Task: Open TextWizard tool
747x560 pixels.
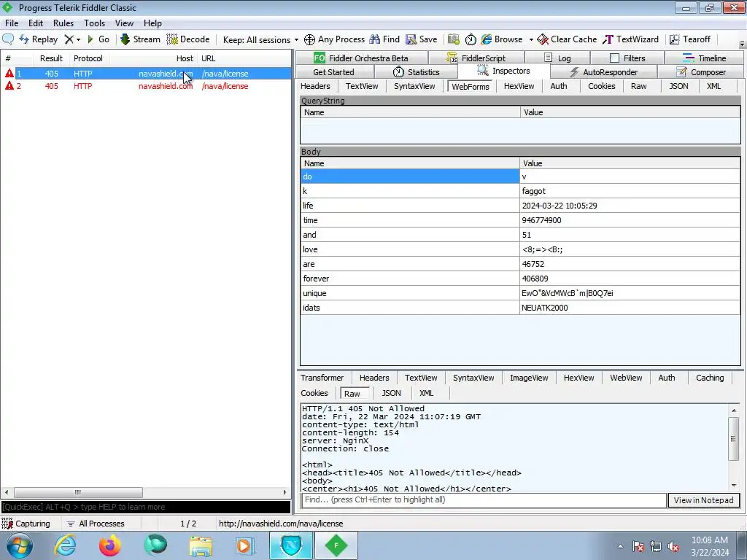Action: coord(630,39)
